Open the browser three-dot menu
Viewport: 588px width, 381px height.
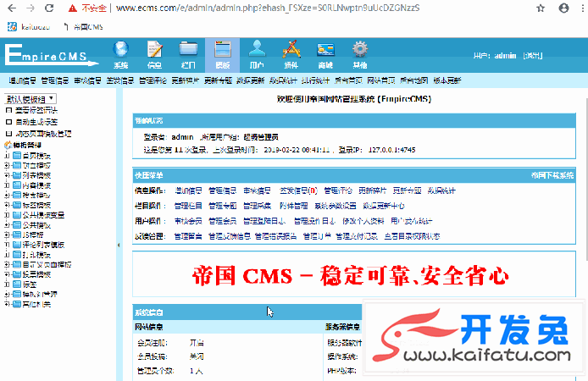582,8
